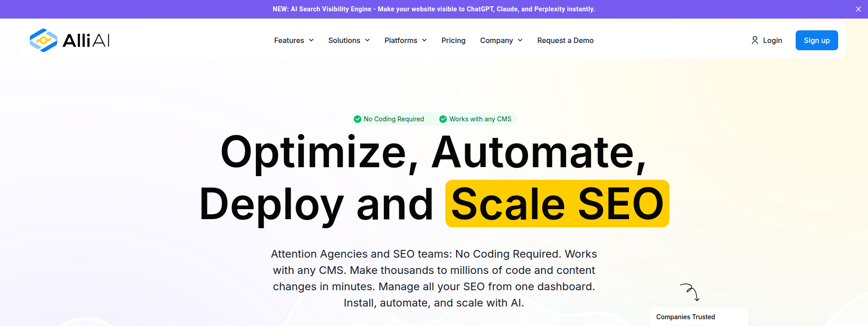Open Request a Demo from the nav menu

pos(565,40)
